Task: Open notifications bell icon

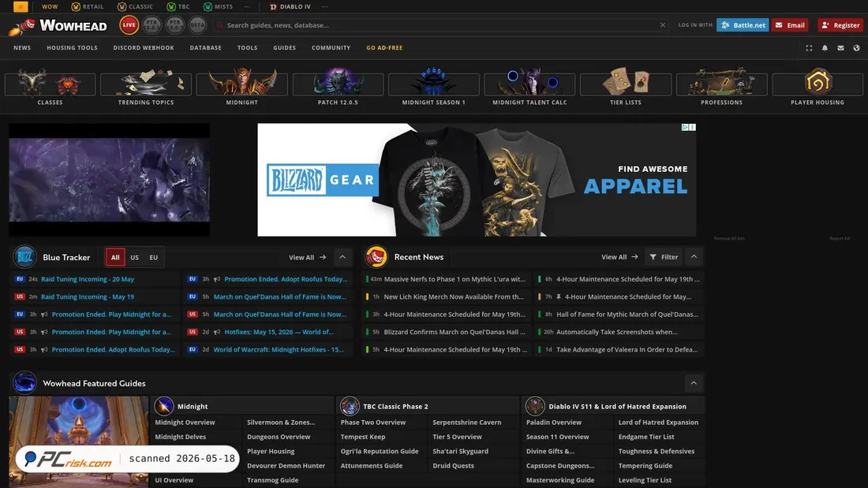Action: click(825, 48)
